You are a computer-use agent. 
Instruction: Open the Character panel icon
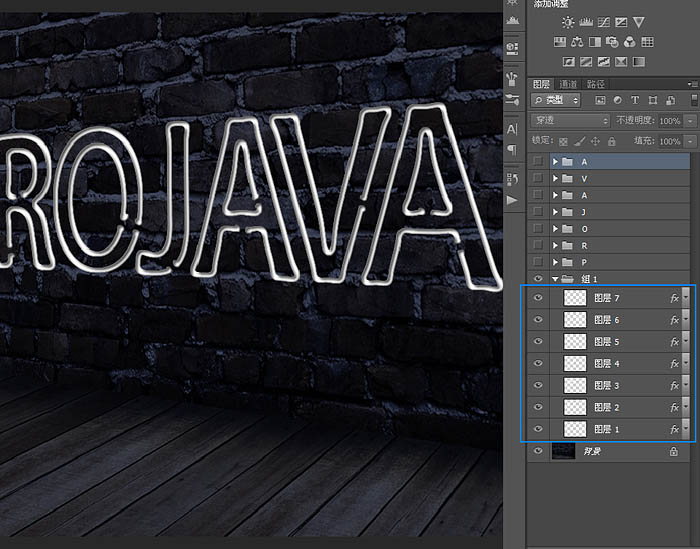coord(512,129)
